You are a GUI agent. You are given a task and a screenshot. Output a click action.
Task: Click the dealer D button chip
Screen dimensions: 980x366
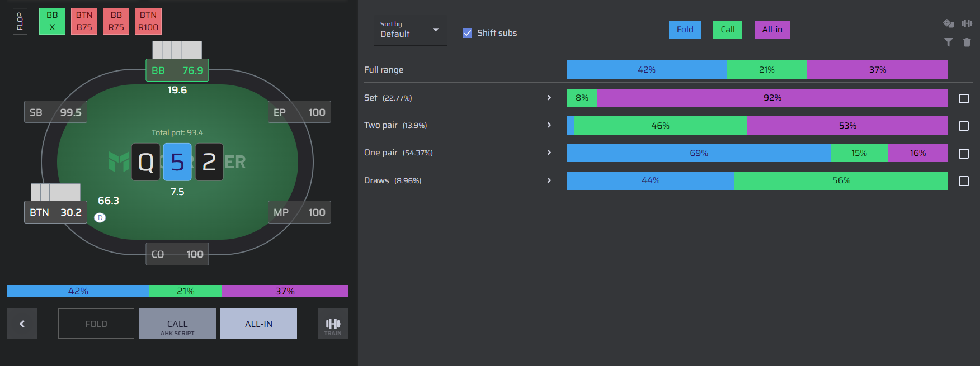tap(100, 217)
